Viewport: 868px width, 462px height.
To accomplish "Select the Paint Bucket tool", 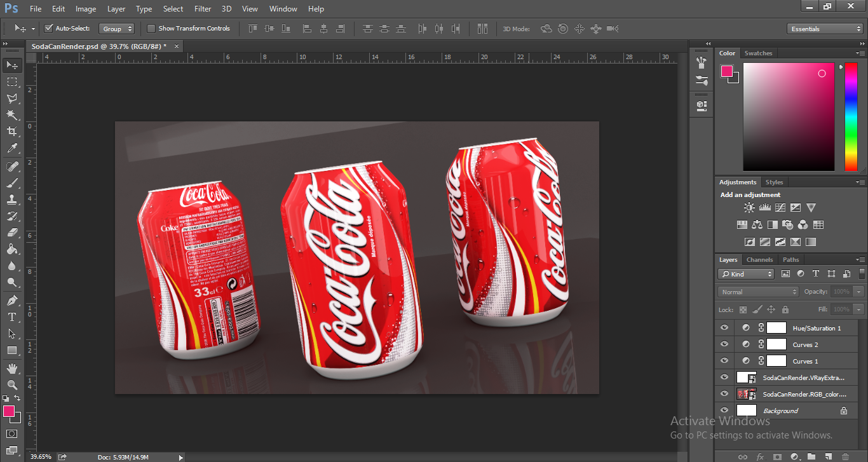I will 12,249.
